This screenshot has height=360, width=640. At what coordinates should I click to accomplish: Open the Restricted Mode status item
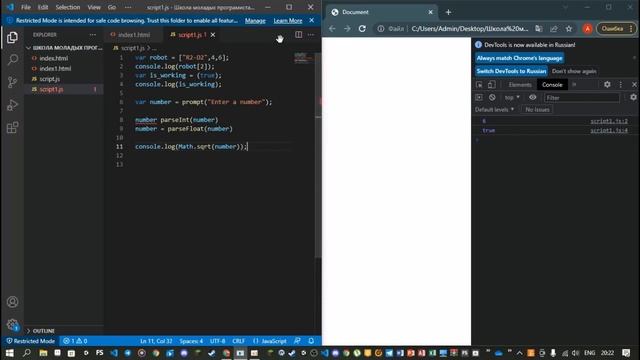click(x=30, y=341)
